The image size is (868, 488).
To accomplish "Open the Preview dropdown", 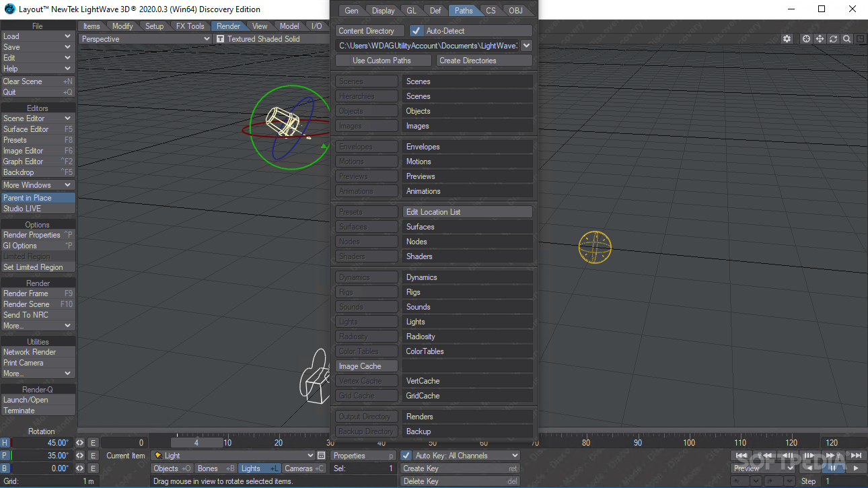I will point(764,468).
